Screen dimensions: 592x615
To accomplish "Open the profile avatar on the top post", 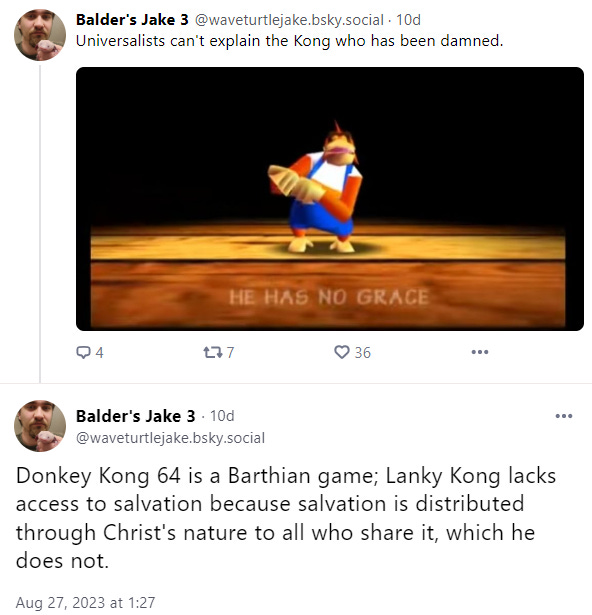I will (40, 35).
